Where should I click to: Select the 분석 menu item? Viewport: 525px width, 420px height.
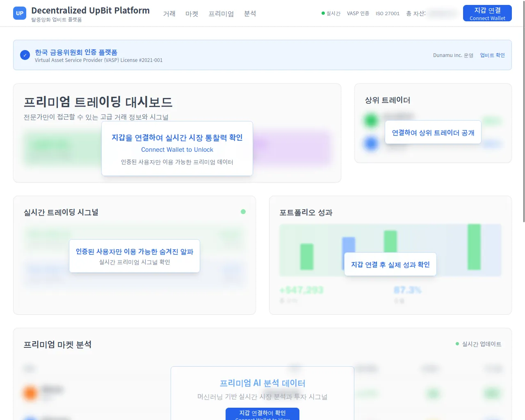coord(250,14)
